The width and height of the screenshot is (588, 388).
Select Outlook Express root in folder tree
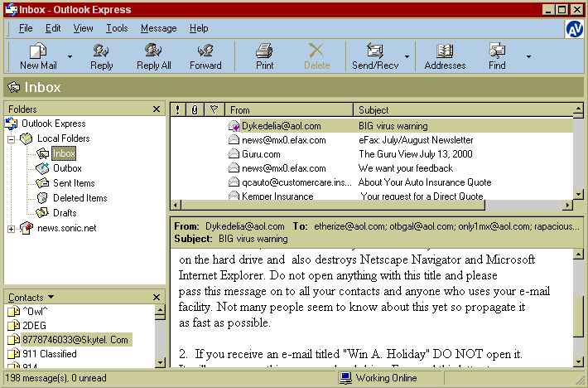coord(53,124)
